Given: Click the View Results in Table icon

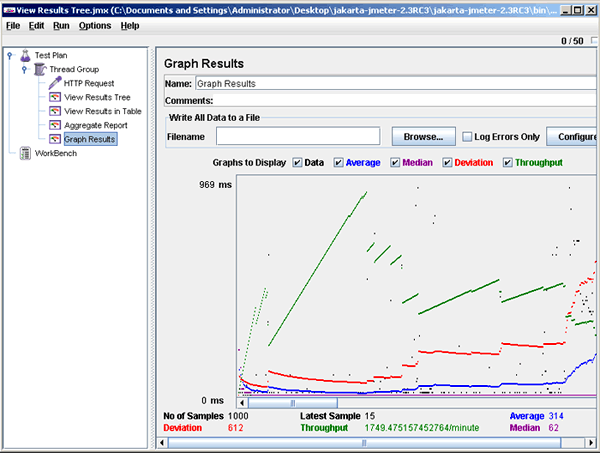Looking at the screenshot, I should (54, 111).
